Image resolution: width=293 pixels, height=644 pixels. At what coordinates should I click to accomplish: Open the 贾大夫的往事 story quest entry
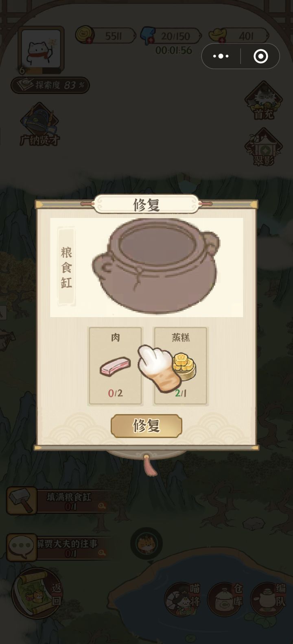(58, 548)
